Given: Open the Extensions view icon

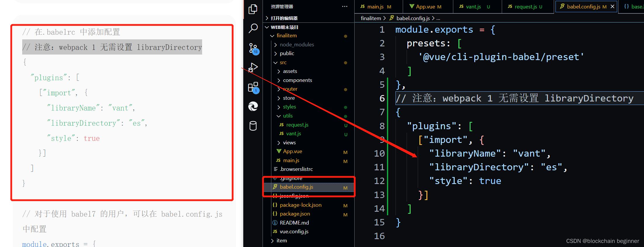Looking at the screenshot, I should 253,87.
